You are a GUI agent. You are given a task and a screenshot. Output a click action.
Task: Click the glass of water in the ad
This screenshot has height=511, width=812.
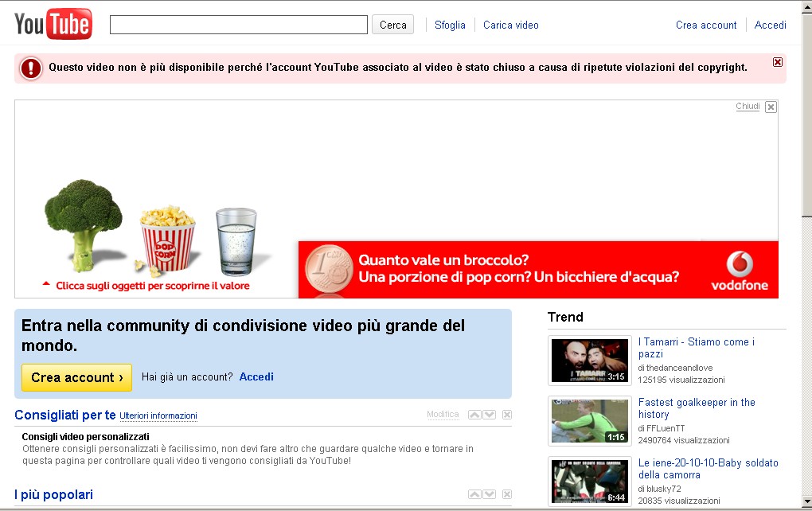[x=236, y=240]
